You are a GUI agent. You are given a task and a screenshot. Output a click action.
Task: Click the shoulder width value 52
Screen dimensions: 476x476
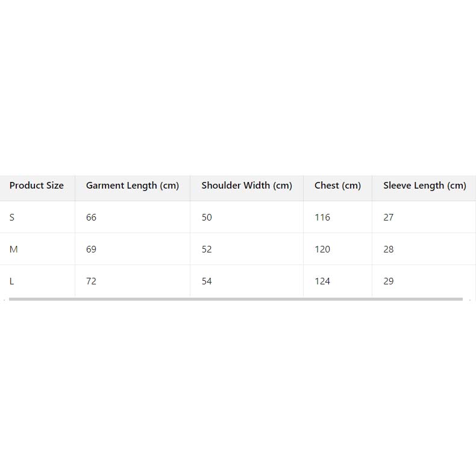(207, 249)
